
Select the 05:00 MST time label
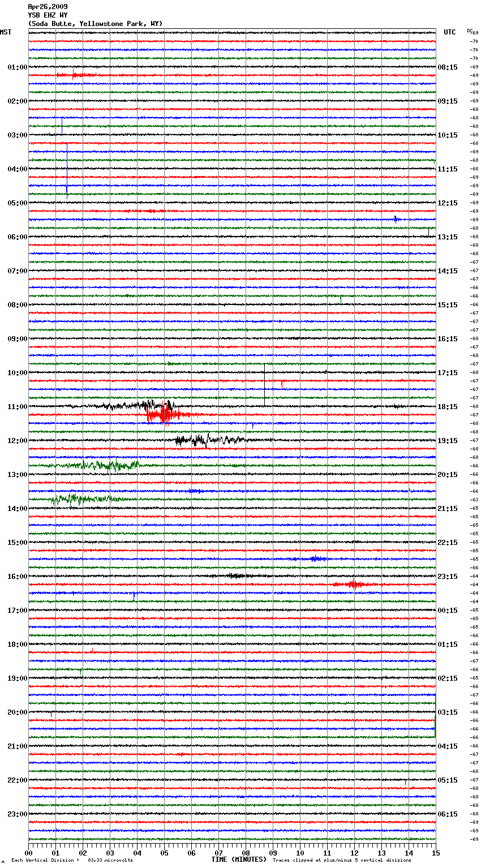tap(18, 203)
